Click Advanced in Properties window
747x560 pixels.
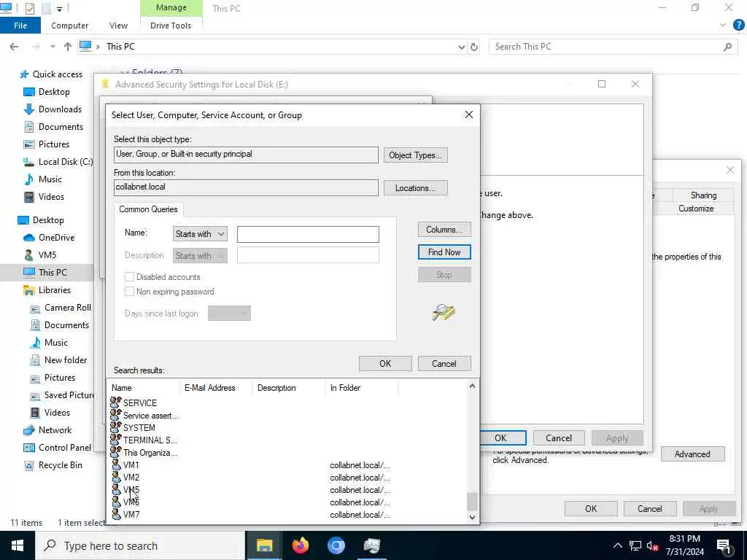coord(692,454)
